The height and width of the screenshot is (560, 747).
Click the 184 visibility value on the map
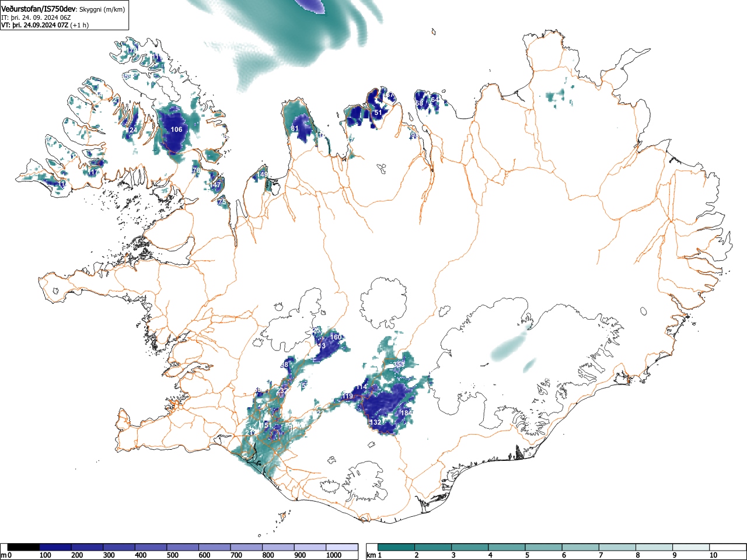pyautogui.click(x=406, y=413)
